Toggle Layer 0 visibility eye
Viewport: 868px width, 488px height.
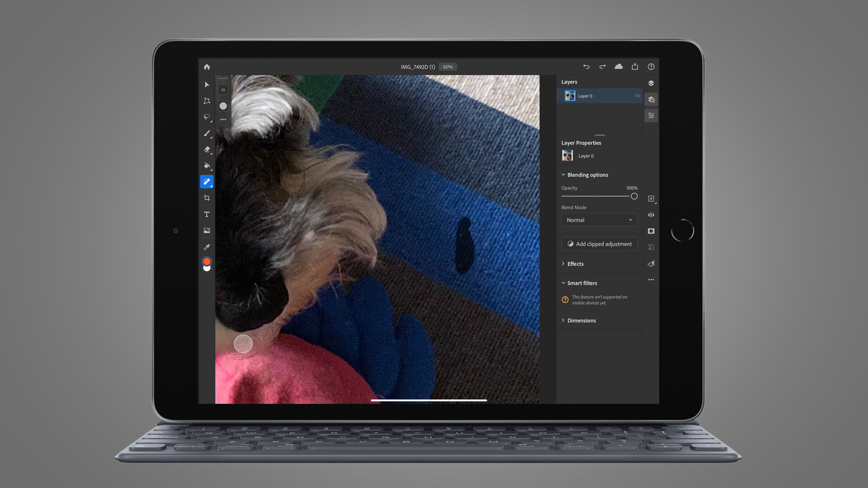tap(638, 96)
